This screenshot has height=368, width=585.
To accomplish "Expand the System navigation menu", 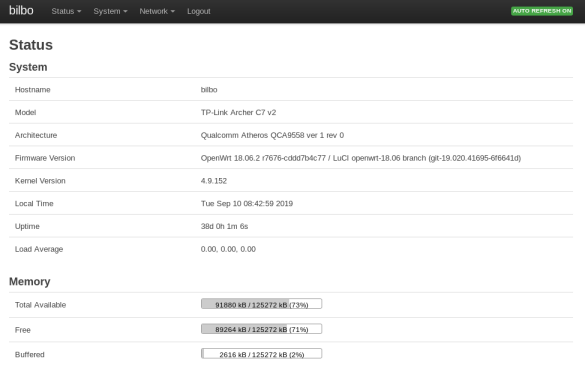I will click(x=110, y=11).
